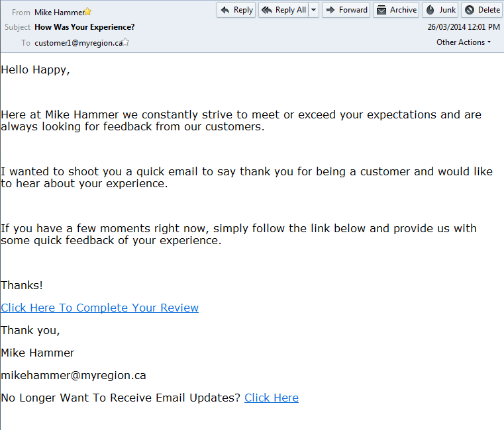Click sender name Mike Hammer in From field

pos(58,12)
